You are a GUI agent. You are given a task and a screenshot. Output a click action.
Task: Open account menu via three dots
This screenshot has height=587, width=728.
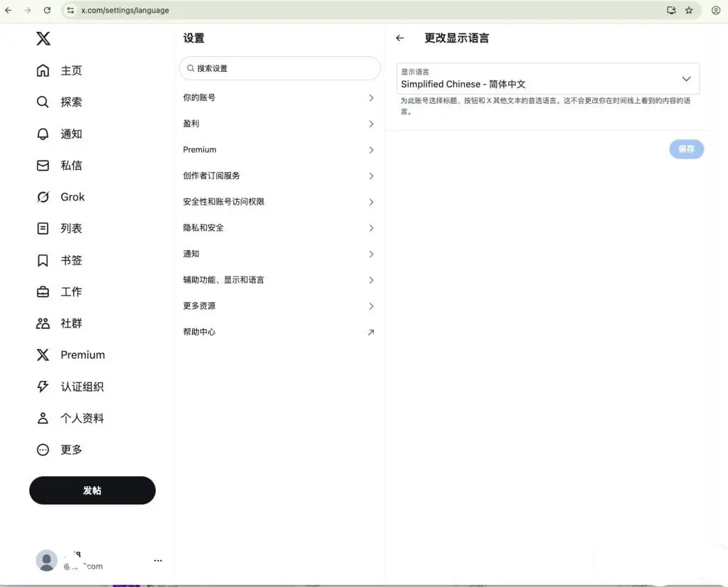(x=158, y=561)
